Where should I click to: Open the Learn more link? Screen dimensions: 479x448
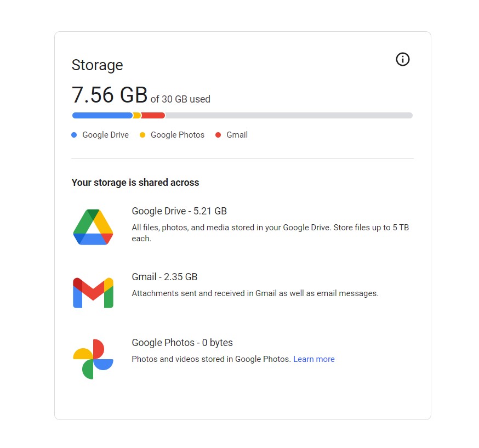(x=313, y=359)
